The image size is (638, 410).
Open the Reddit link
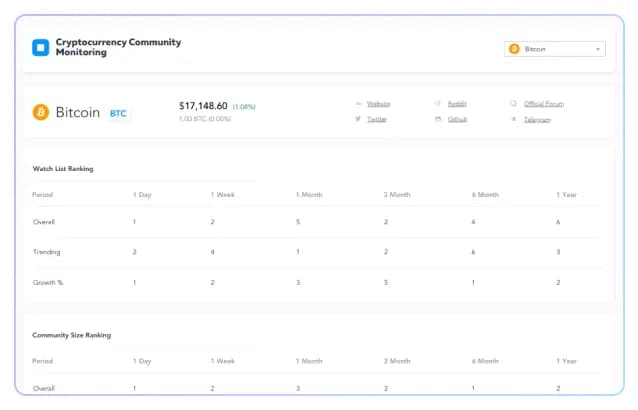[x=457, y=104]
